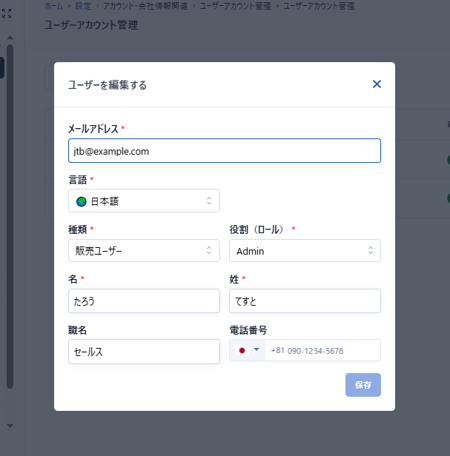
Task: Open the 役割（ロール） dropdown showing Admin
Action: coord(305,250)
